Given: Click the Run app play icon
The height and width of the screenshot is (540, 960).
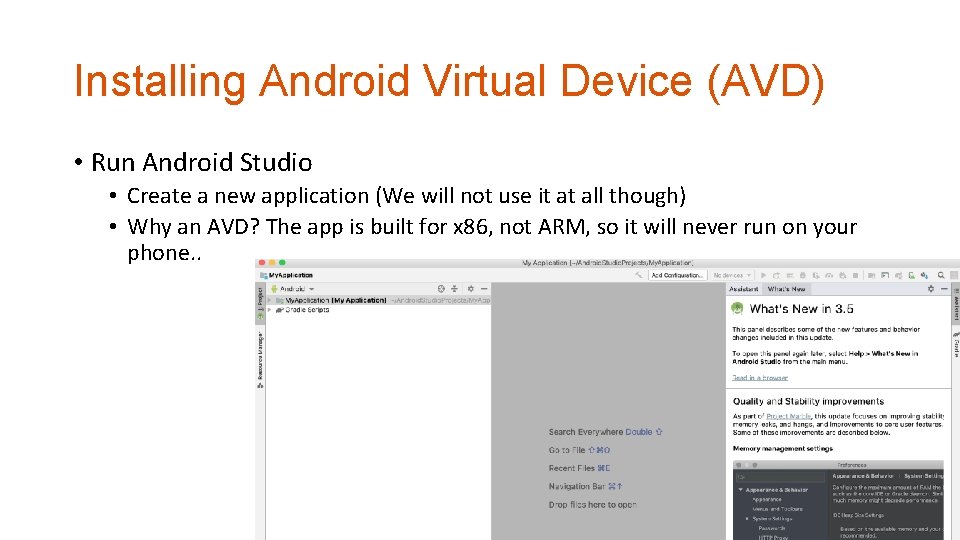Looking at the screenshot, I should [763, 276].
